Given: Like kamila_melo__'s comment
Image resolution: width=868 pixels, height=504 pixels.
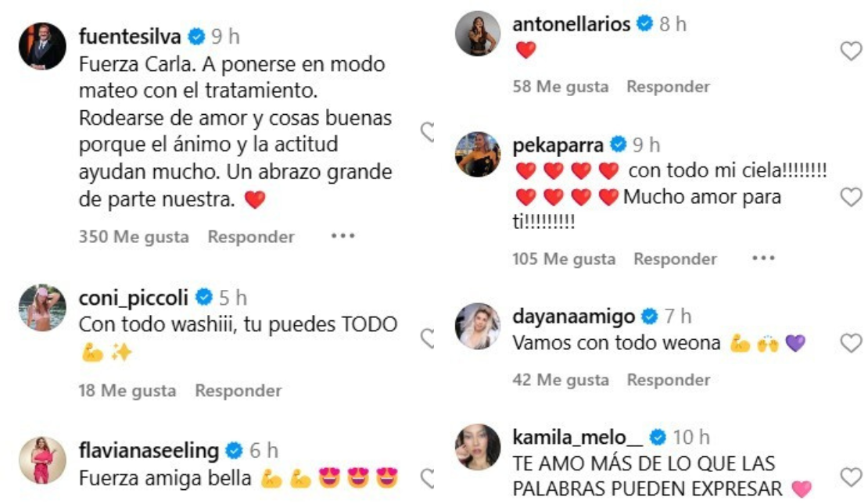Looking at the screenshot, I should click(x=851, y=477).
